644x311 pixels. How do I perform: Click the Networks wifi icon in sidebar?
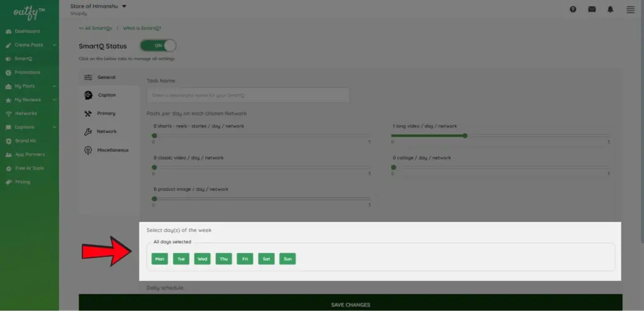point(8,114)
